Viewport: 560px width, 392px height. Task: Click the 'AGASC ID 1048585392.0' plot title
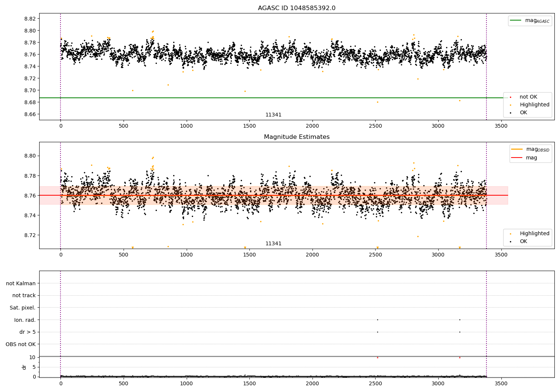(296, 8)
